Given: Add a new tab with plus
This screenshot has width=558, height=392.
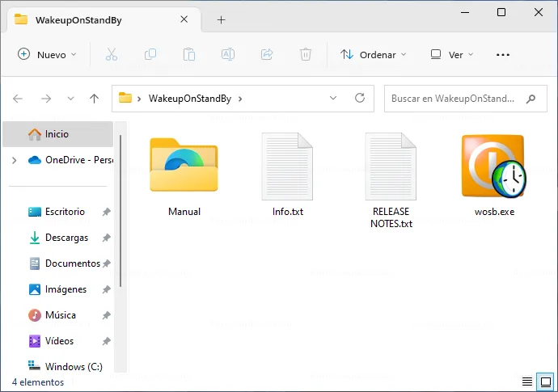Looking at the screenshot, I should [x=221, y=20].
